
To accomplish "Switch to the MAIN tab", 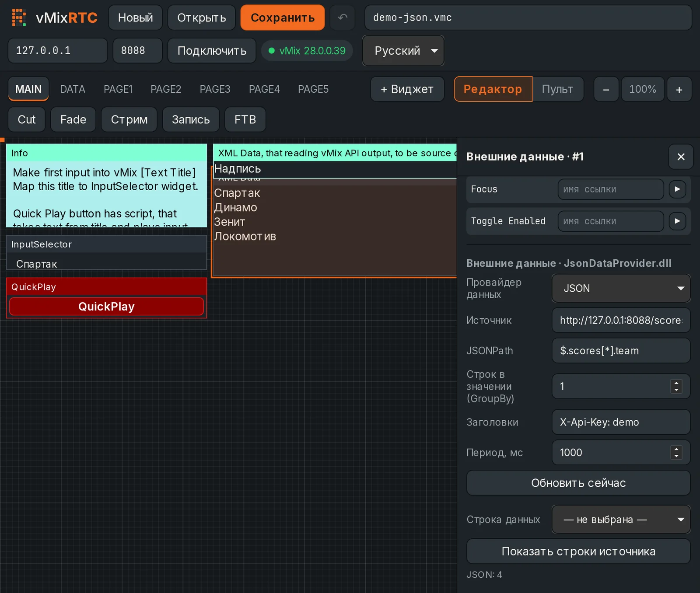I will pos(28,89).
